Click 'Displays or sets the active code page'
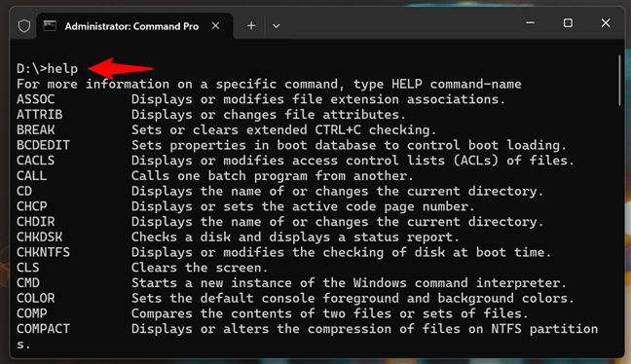The image size is (631, 364). 303,206
